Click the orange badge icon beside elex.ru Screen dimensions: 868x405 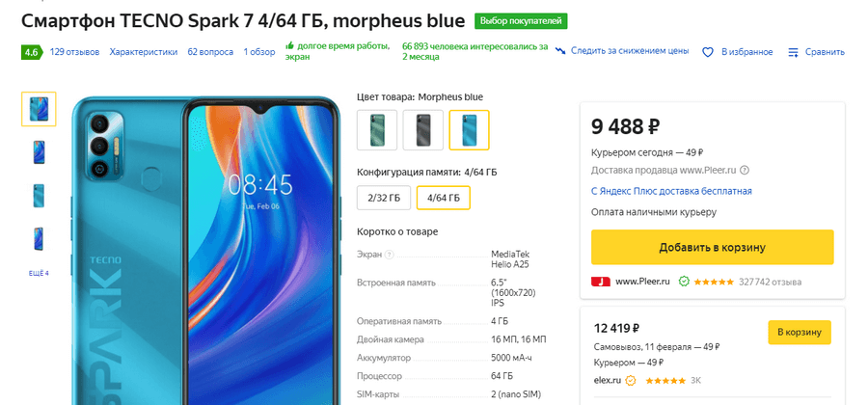[x=631, y=380]
